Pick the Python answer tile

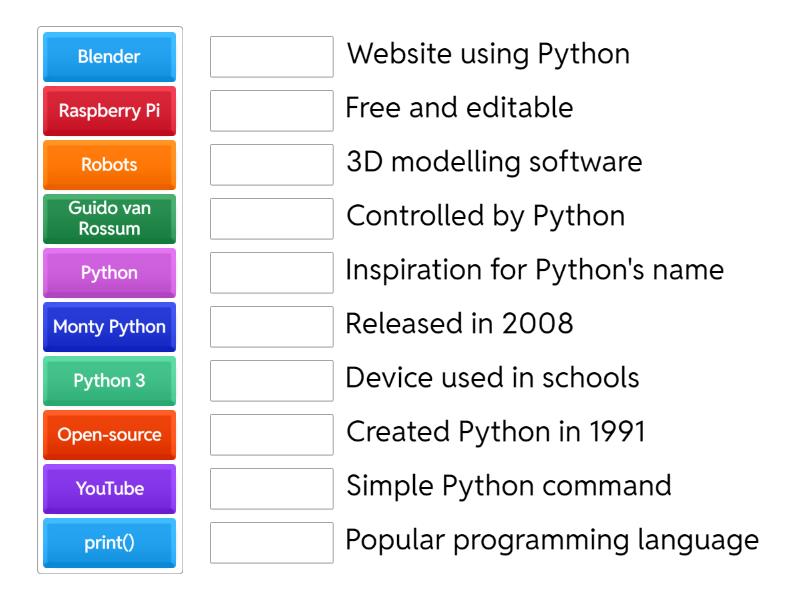[108, 273]
